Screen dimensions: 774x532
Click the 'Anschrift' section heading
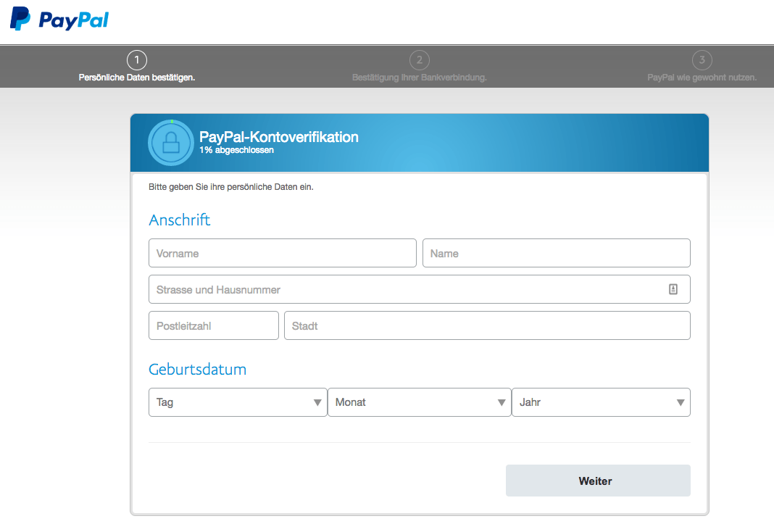[180, 220]
